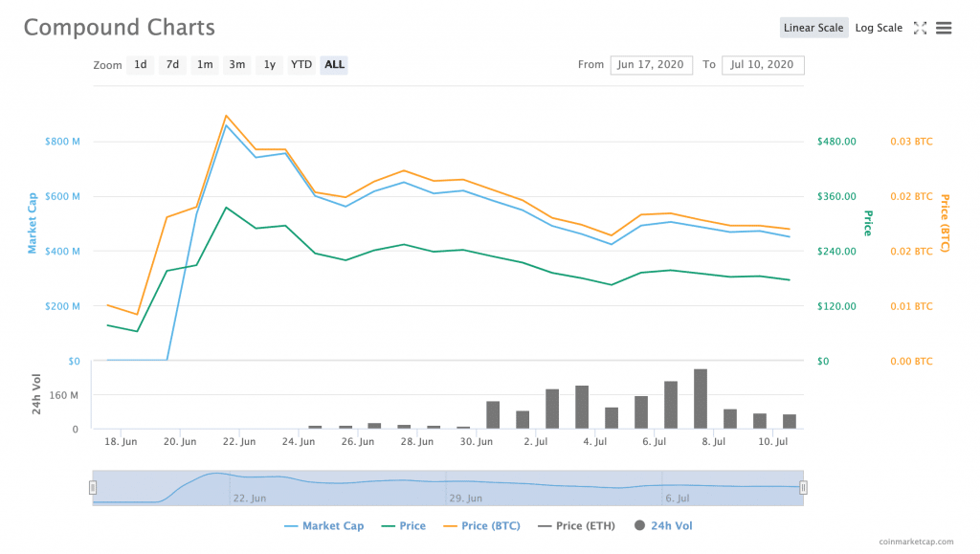Select the 3m zoom range

click(x=236, y=65)
